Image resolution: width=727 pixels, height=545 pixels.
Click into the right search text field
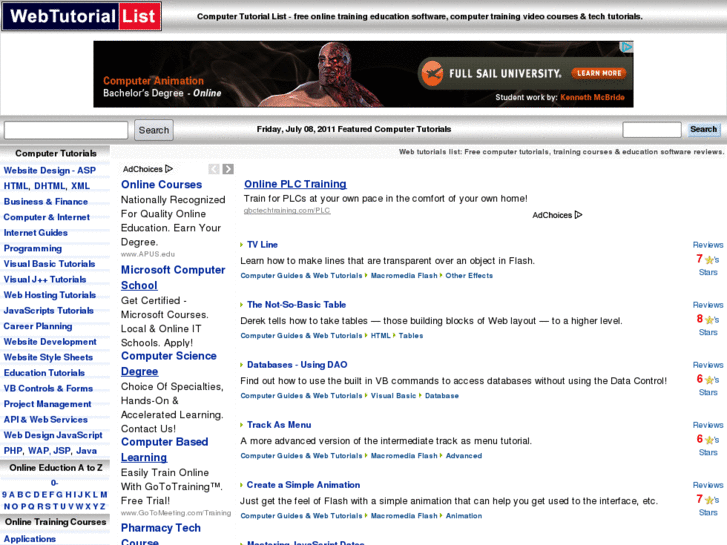click(652, 129)
